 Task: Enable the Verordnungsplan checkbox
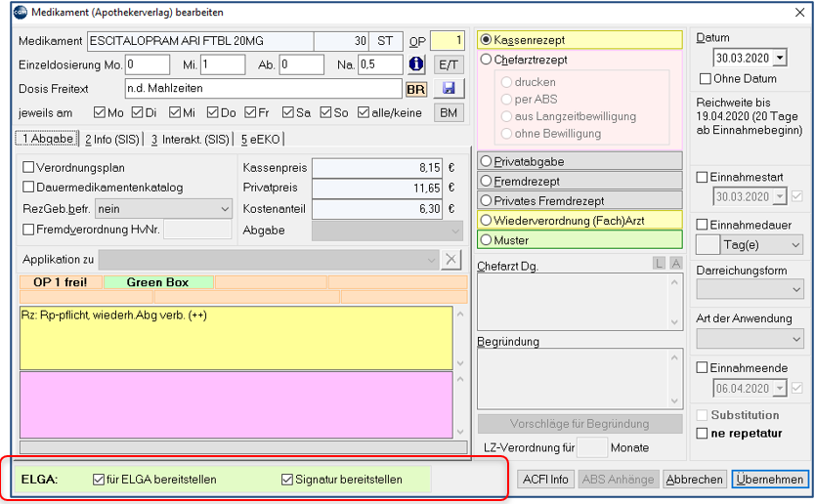coord(28,167)
